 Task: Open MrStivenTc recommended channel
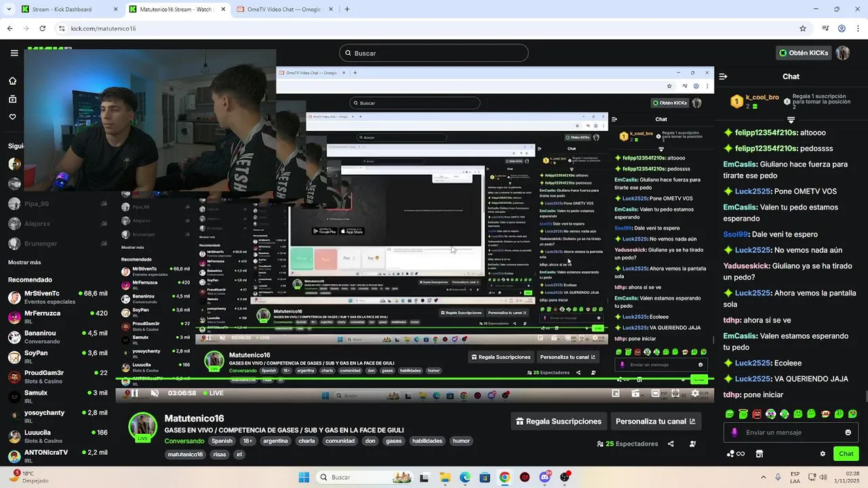tap(58, 297)
